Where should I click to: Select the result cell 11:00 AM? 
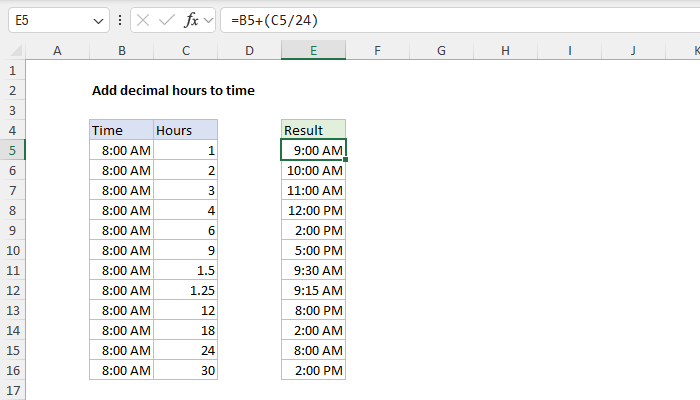click(313, 191)
